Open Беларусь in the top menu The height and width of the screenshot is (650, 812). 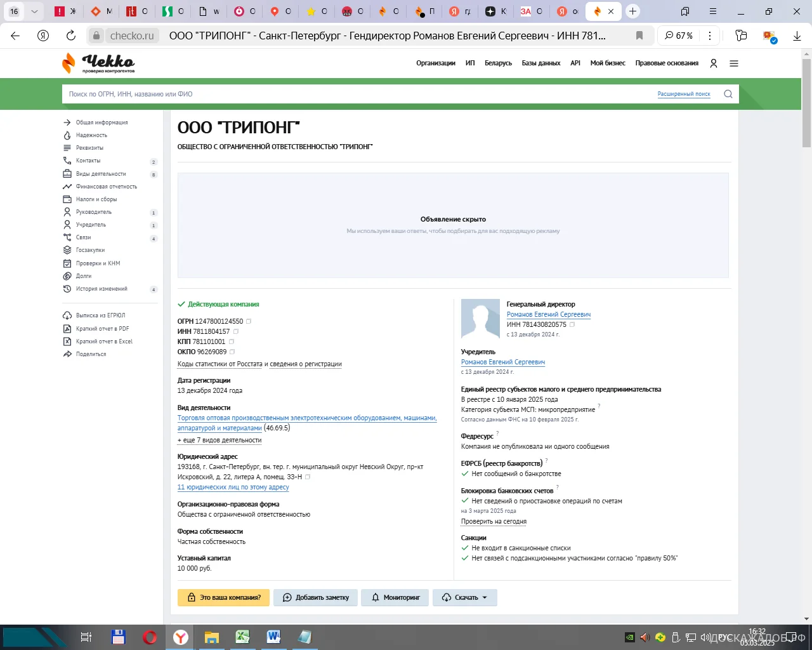coord(498,63)
